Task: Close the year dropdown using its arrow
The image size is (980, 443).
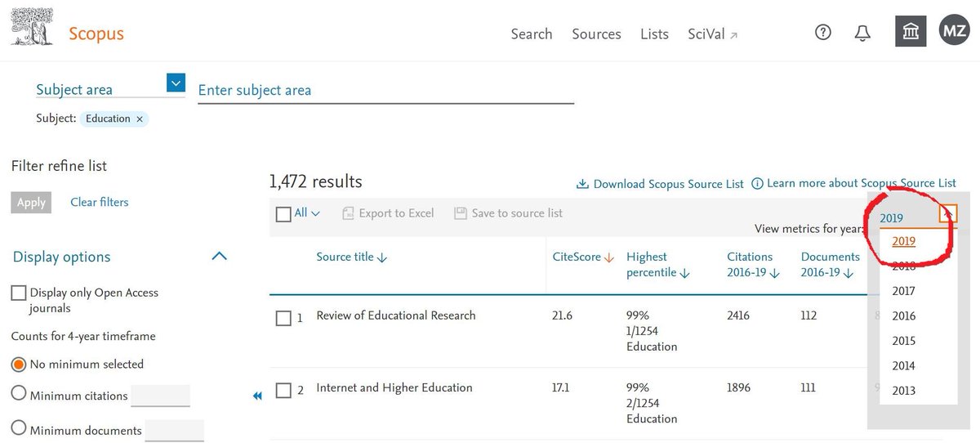Action: coord(947,214)
